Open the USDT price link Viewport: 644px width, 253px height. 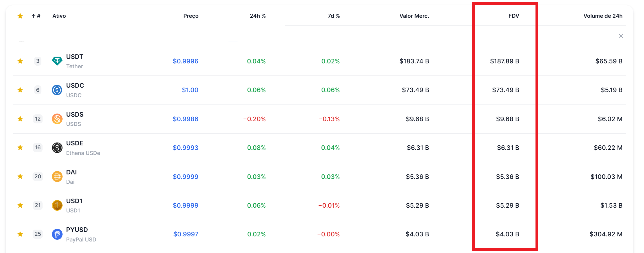click(185, 61)
